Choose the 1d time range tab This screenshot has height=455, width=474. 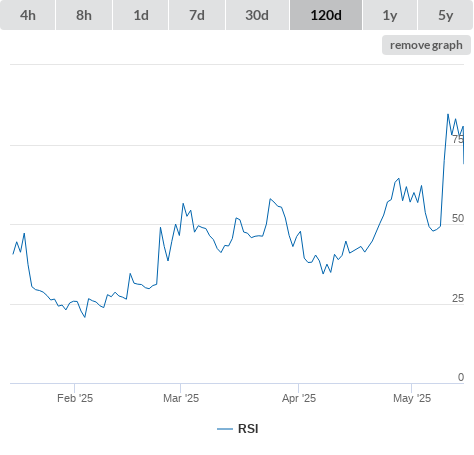pyautogui.click(x=141, y=15)
